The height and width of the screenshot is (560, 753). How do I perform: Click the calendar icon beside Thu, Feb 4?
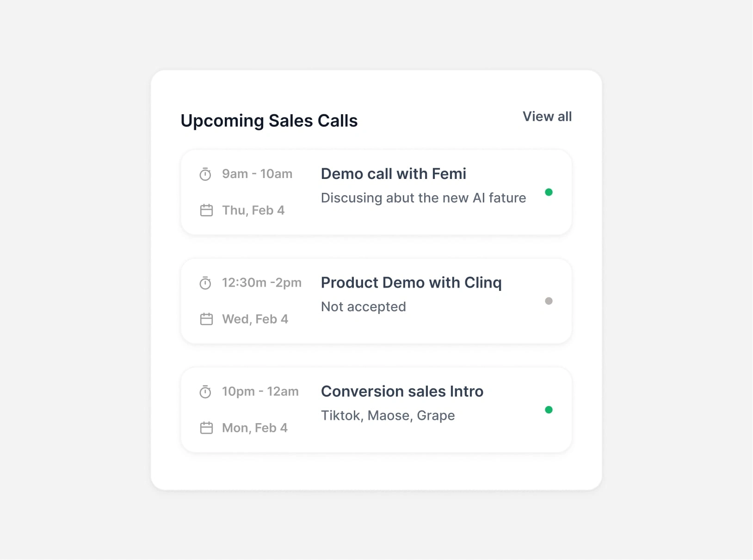coord(206,210)
